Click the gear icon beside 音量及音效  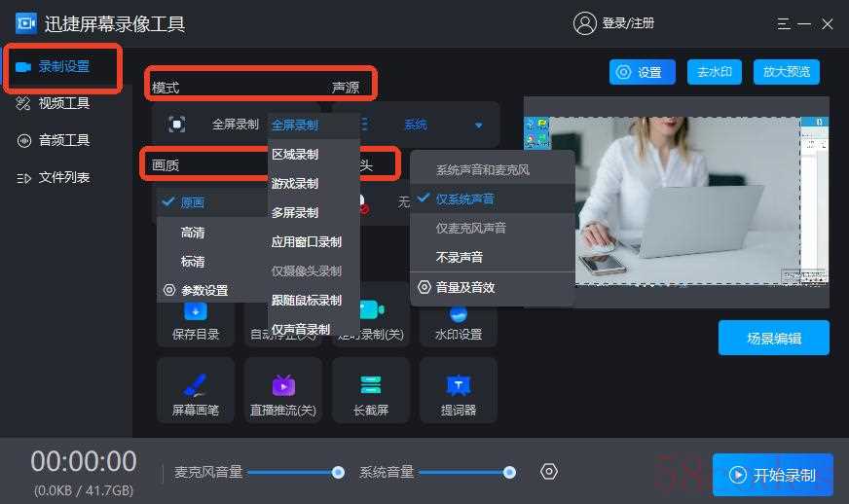tap(424, 287)
